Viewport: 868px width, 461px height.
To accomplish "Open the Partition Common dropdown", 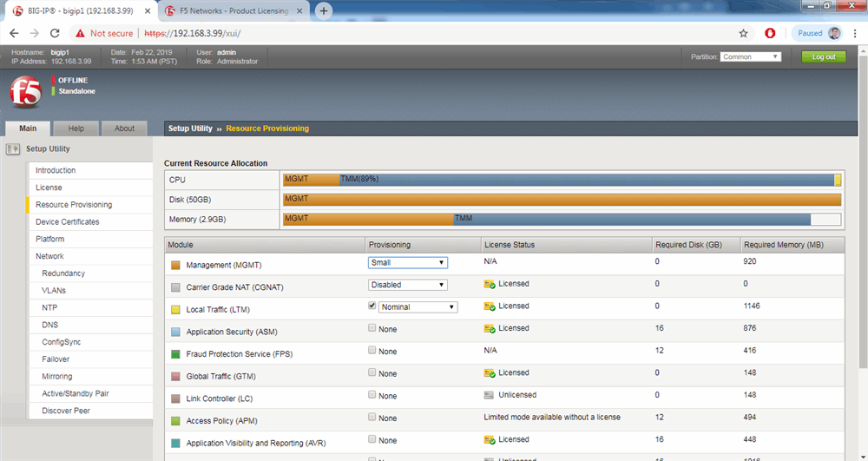I will 751,56.
